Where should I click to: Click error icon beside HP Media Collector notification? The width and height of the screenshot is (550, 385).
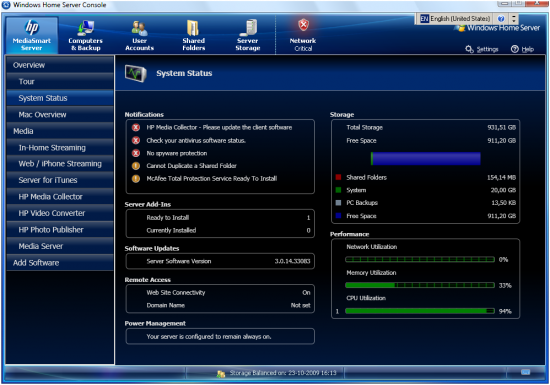pos(136,128)
